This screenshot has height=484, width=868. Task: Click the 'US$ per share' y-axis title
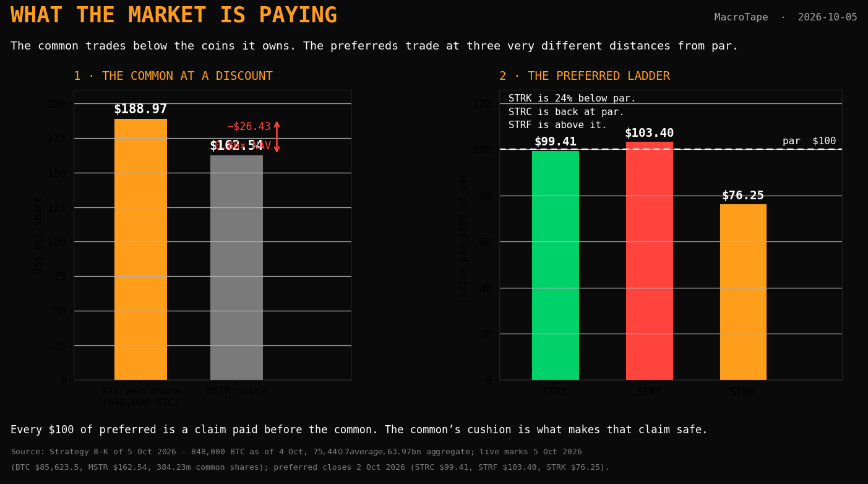[38, 235]
